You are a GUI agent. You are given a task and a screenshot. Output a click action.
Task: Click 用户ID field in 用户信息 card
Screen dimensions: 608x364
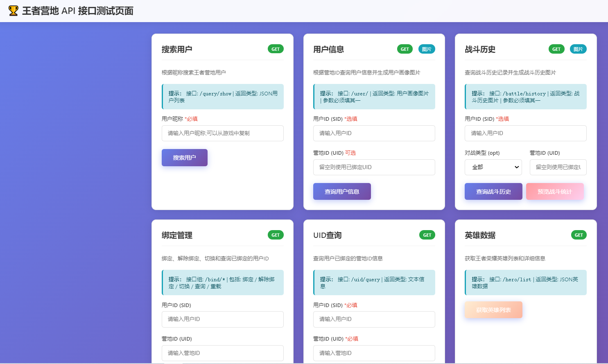pyautogui.click(x=374, y=133)
